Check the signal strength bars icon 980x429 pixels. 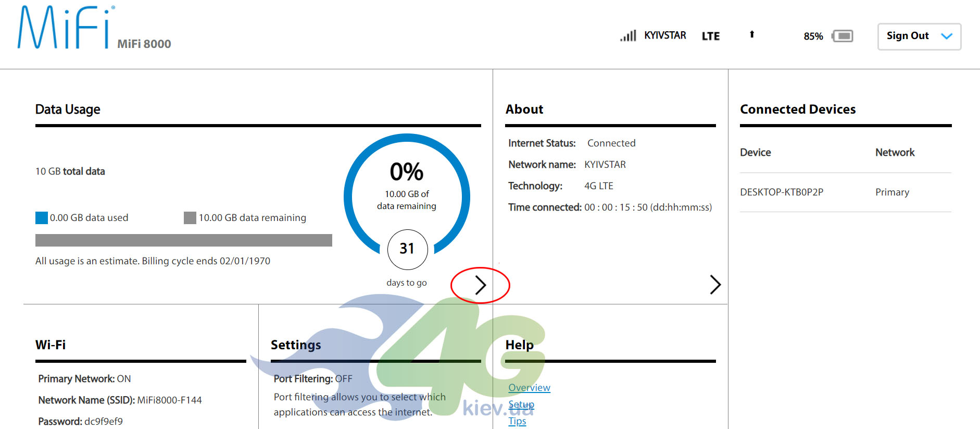(x=628, y=35)
